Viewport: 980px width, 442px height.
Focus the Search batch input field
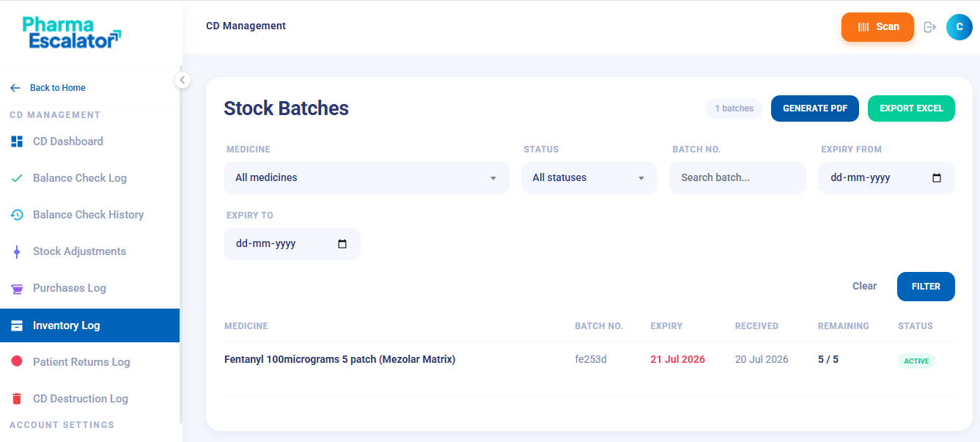coord(737,178)
